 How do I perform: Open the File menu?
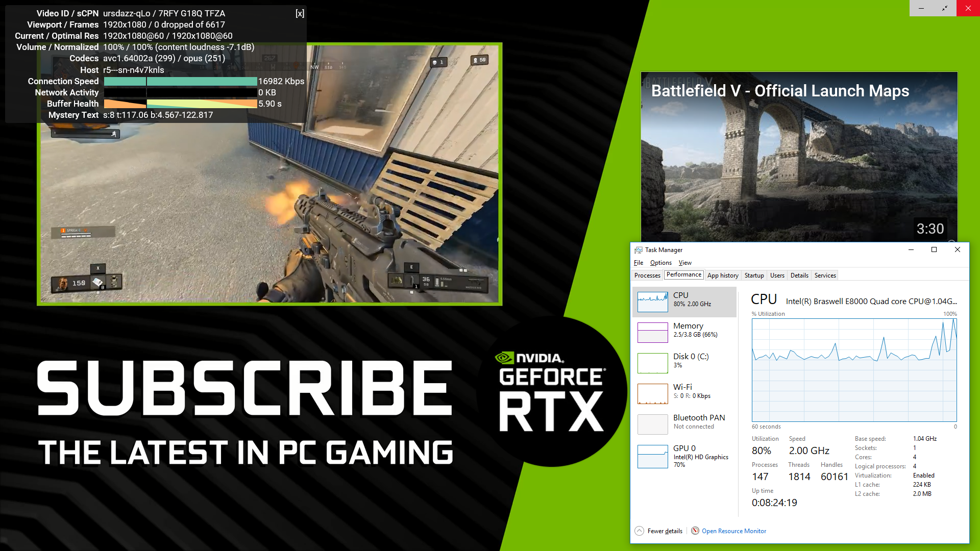pyautogui.click(x=638, y=263)
